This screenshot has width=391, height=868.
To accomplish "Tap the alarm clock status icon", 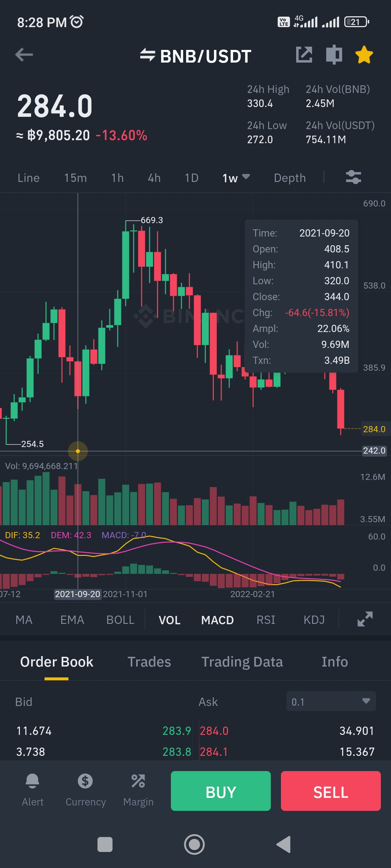I will pos(77,22).
